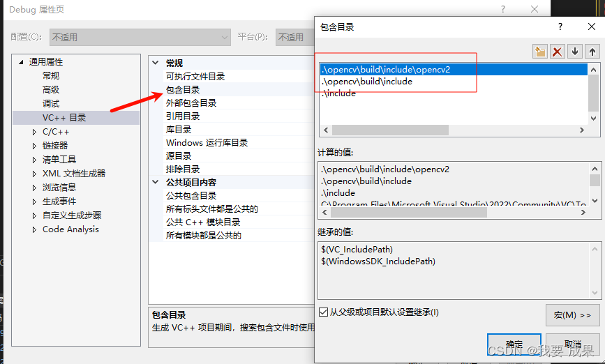Click .\opencv\build\include\opencv2 in 计算的值 list
605x364 pixels.
(385, 169)
